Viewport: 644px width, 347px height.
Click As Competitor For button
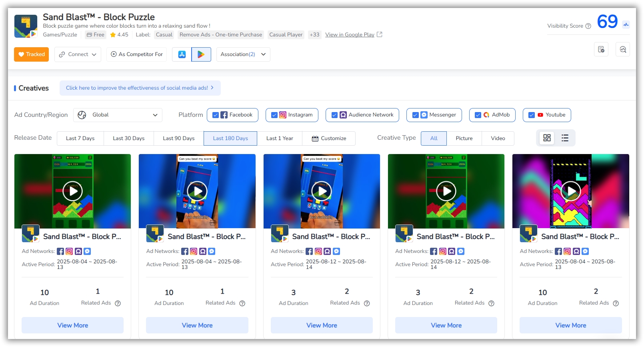pyautogui.click(x=137, y=54)
